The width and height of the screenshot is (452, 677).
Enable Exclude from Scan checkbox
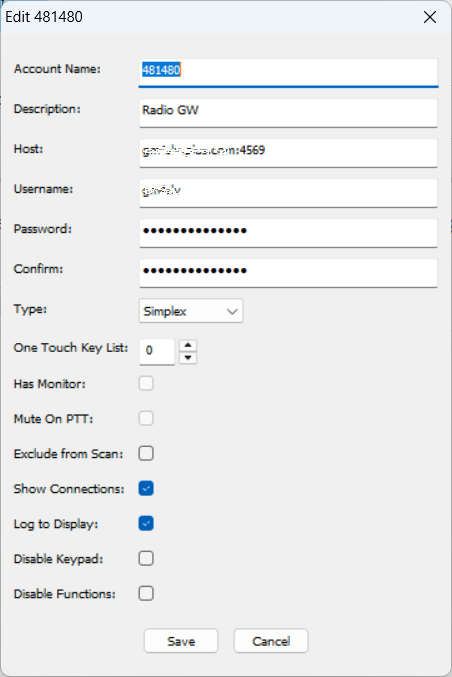click(146, 453)
